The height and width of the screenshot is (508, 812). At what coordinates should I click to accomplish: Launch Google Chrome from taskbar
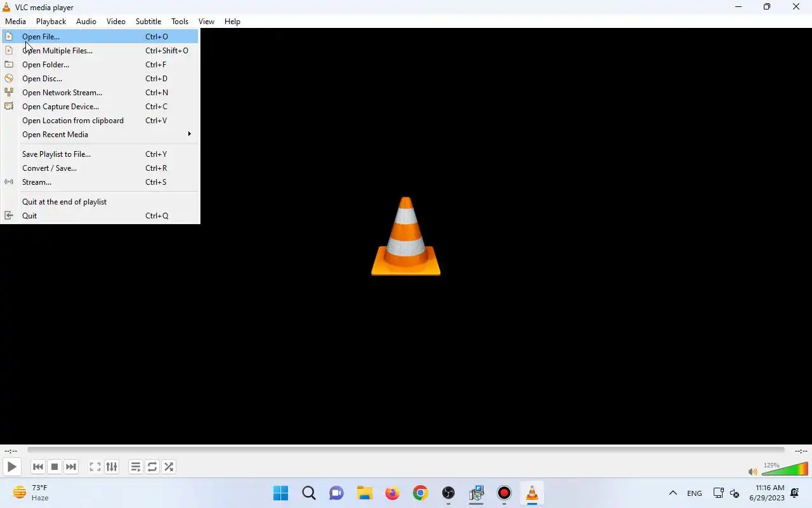420,493
